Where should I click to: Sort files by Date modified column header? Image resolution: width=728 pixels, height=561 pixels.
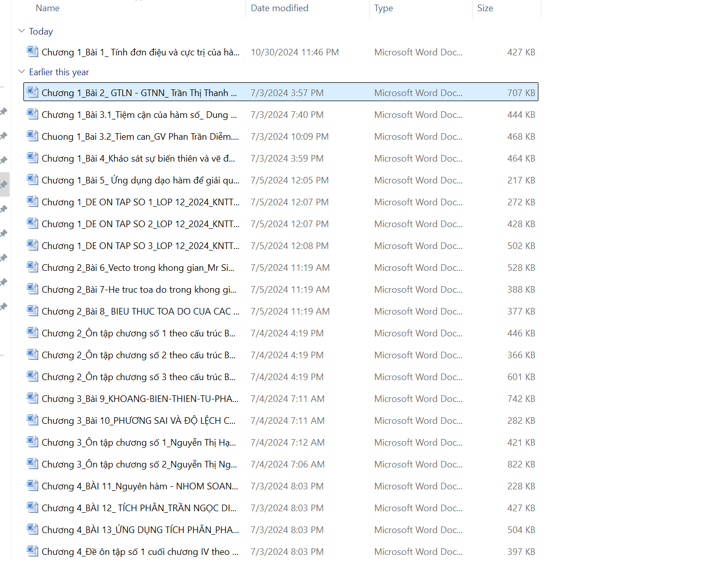pos(280,8)
